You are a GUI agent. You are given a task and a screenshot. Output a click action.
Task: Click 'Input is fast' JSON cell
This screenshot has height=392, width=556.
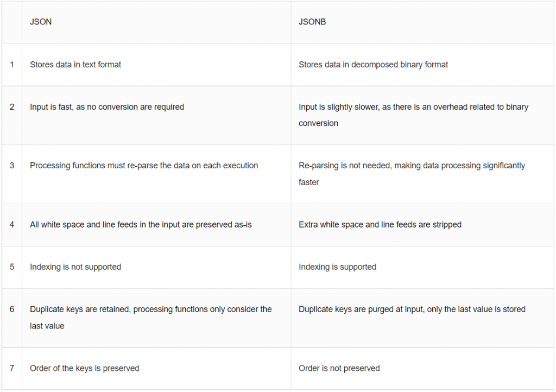[x=107, y=107]
